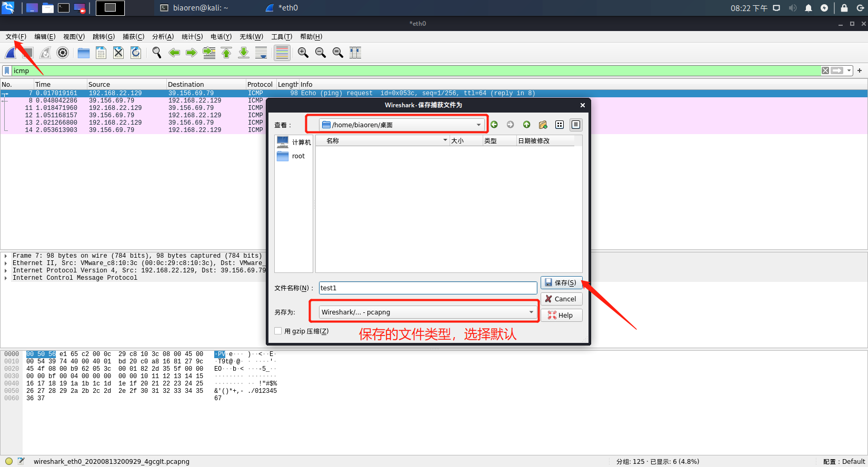
Task: Expand Internet Protocol Version 4 details
Action: pos(6,270)
